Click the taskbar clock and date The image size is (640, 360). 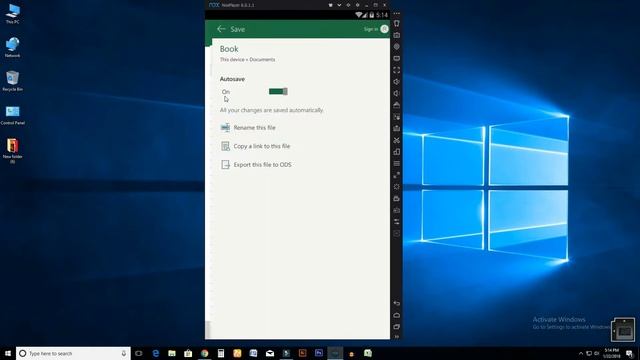[611, 353]
